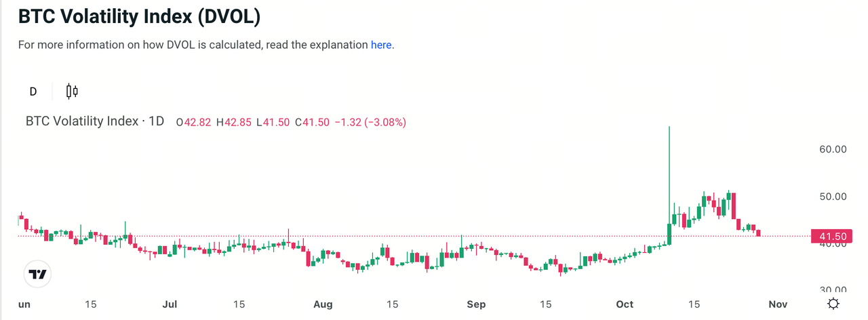Open the "D" time interval selector
Image resolution: width=868 pixels, height=320 pixels.
click(33, 92)
